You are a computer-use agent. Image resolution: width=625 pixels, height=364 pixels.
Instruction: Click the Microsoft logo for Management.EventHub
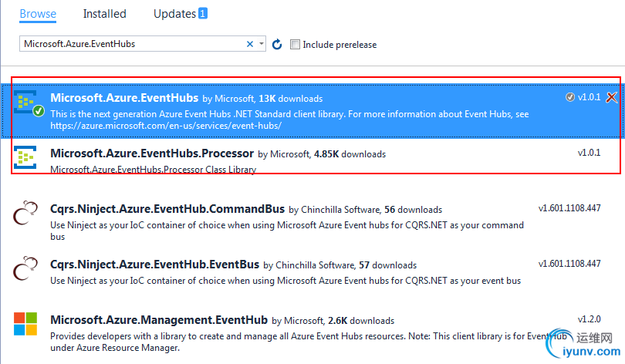click(25, 323)
